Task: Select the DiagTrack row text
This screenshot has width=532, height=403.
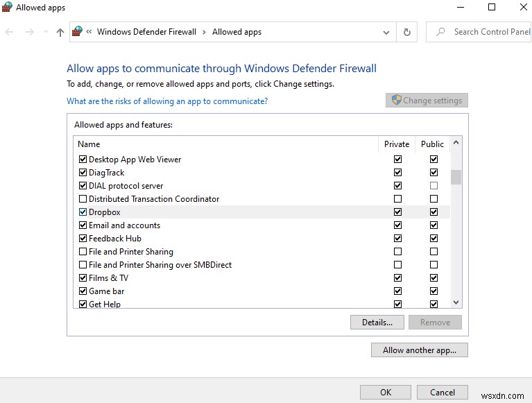Action: pos(107,173)
